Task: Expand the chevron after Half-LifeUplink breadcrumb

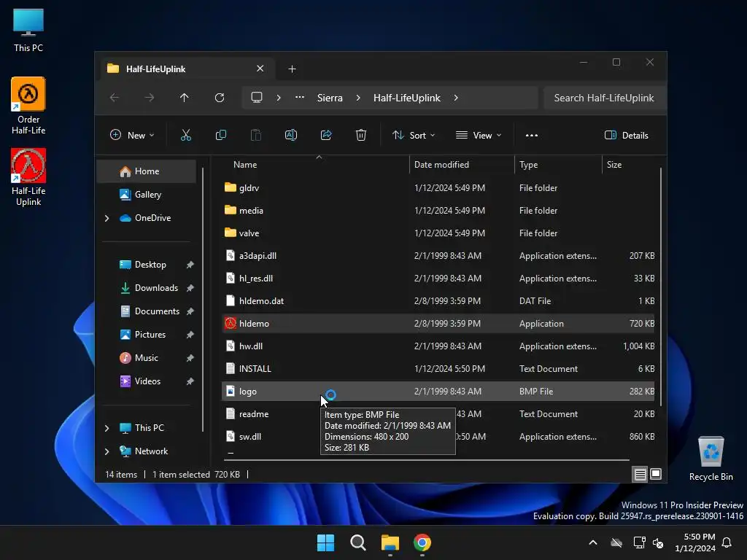Action: click(x=456, y=98)
